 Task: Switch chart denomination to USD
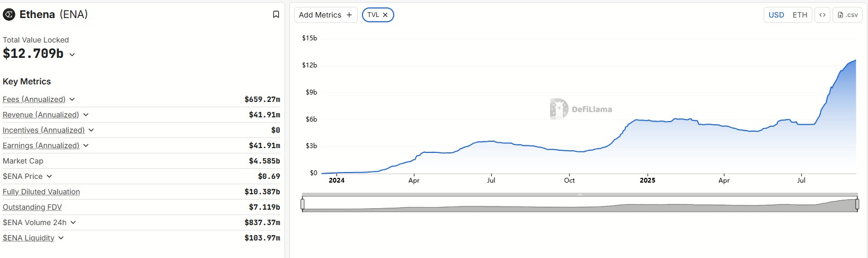776,15
